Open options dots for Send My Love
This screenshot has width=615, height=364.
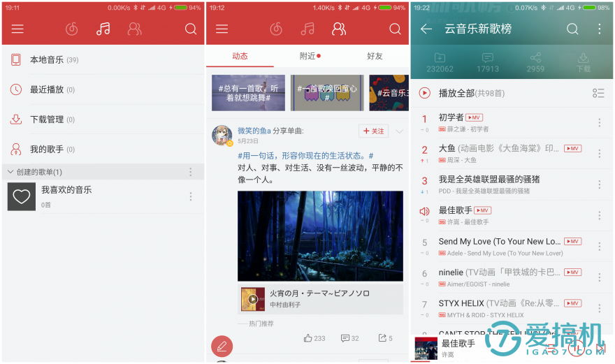[600, 247]
